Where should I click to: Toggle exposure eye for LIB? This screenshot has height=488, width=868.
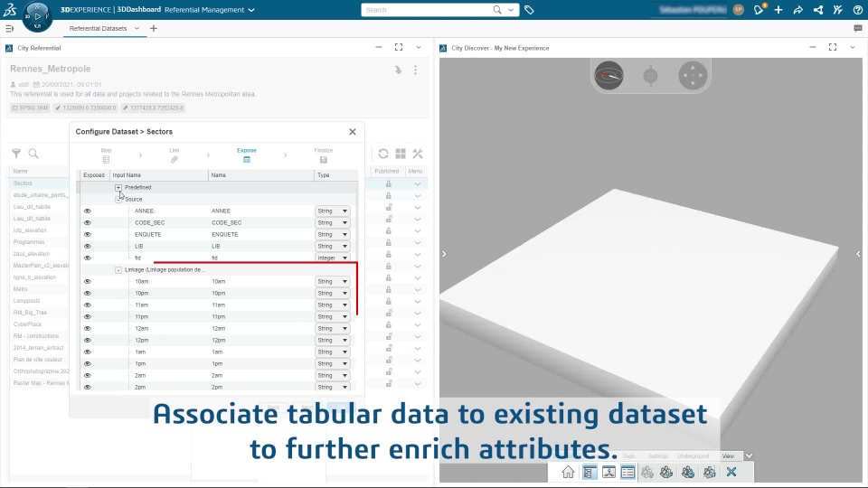click(x=88, y=246)
